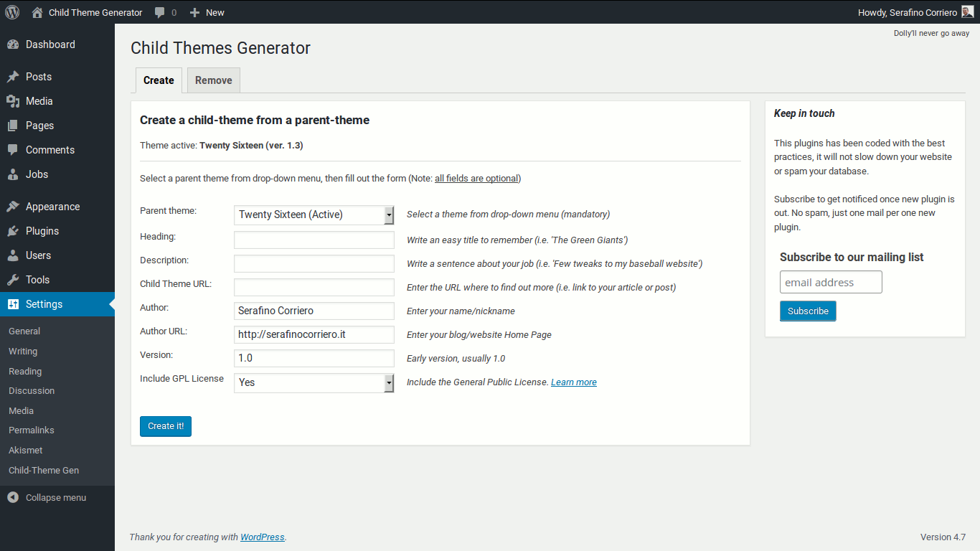Screen dimensions: 980x551
Task: Open the WordPress link in footer
Action: 263,537
